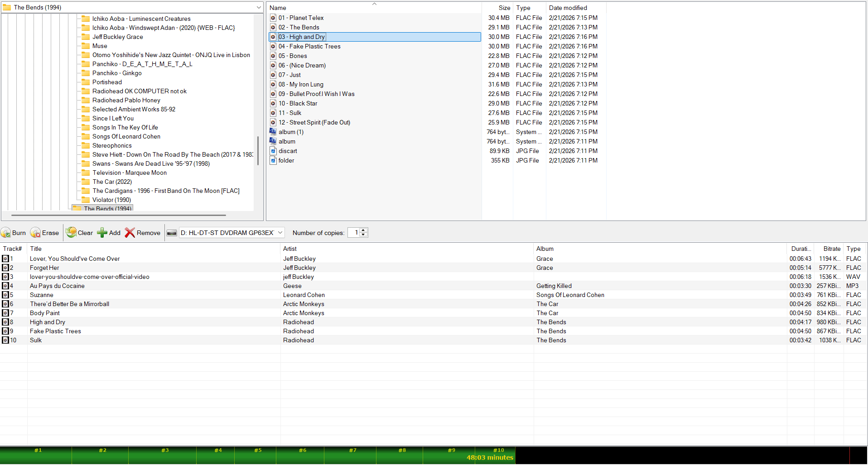This screenshot has height=465, width=868.
Task: Sort burn list by Bitrate column header
Action: coord(829,249)
